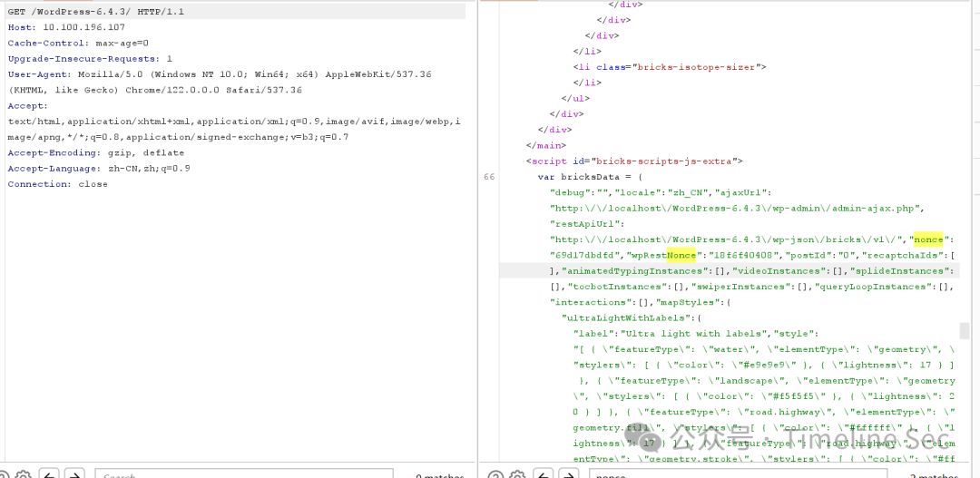The width and height of the screenshot is (980, 478).
Task: Click response pane previous match arrow
Action: click(x=544, y=475)
